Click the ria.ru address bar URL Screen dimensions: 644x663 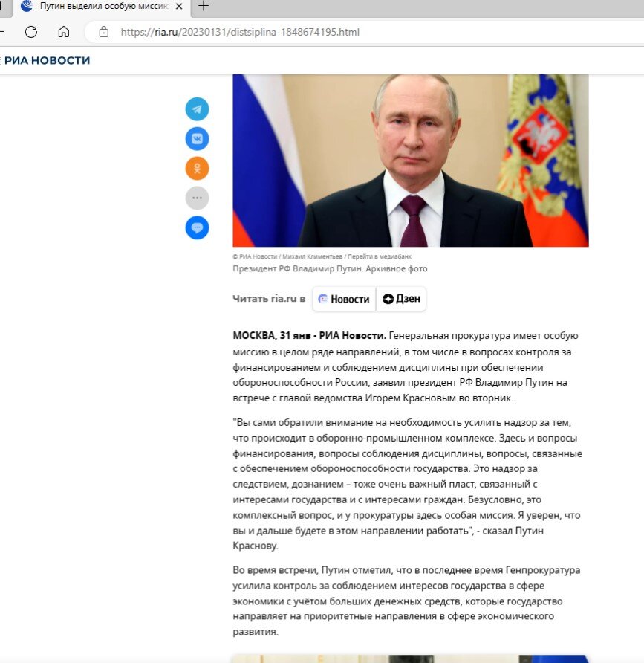coord(240,32)
